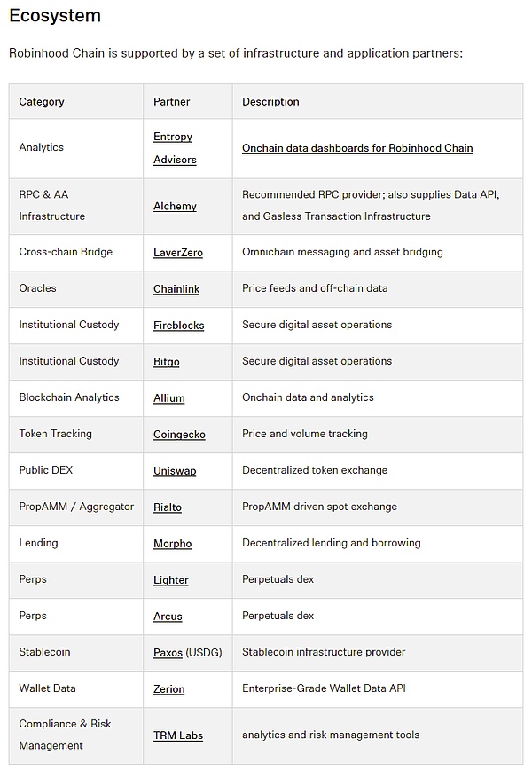Viewport: 532px width, 770px height.
Task: Open the Uniswap DEX link
Action: click(x=175, y=470)
